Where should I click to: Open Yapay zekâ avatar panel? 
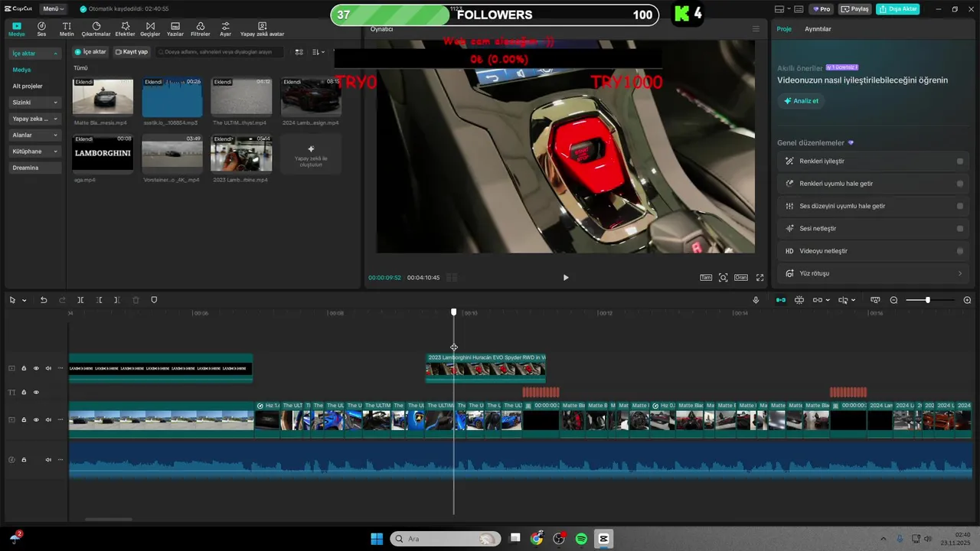click(263, 29)
